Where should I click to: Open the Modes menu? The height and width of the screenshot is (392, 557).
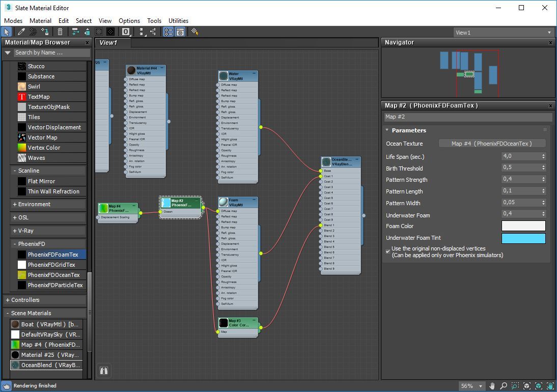click(13, 20)
